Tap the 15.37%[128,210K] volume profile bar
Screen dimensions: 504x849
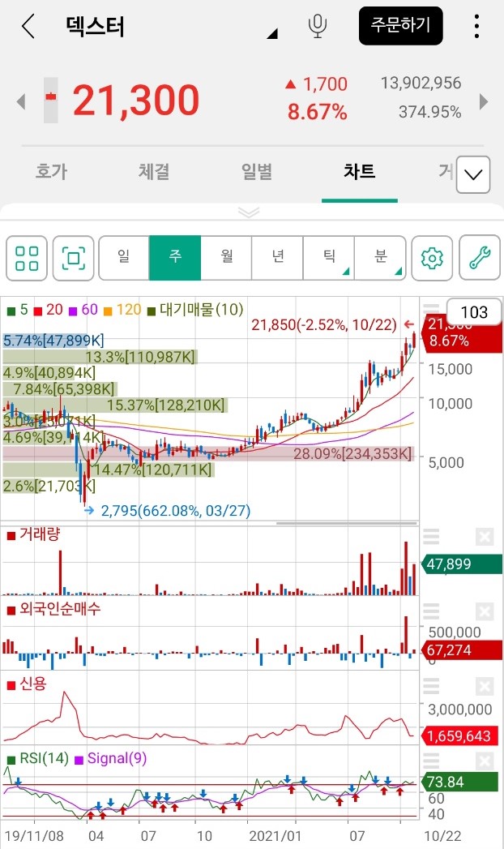point(114,405)
